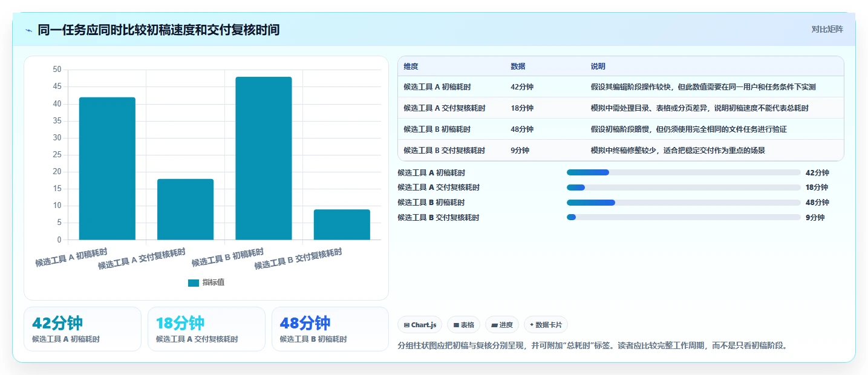Screen dimensions: 868x375
Task: Click the 候选工具 B 交付复核耗时 chart bar
Action: (x=342, y=224)
